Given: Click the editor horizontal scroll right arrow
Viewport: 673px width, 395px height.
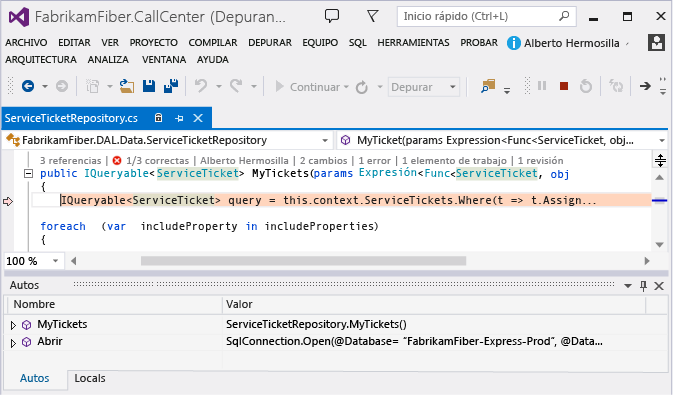Looking at the screenshot, I should click(x=647, y=261).
